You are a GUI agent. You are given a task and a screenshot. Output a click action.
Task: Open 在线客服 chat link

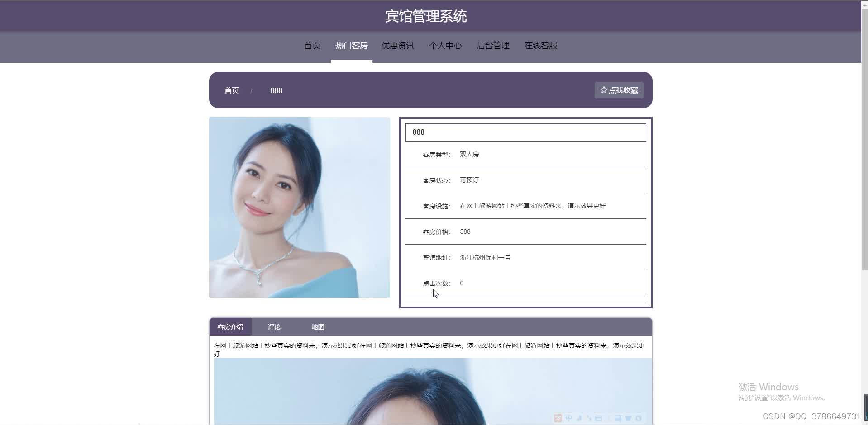click(541, 46)
